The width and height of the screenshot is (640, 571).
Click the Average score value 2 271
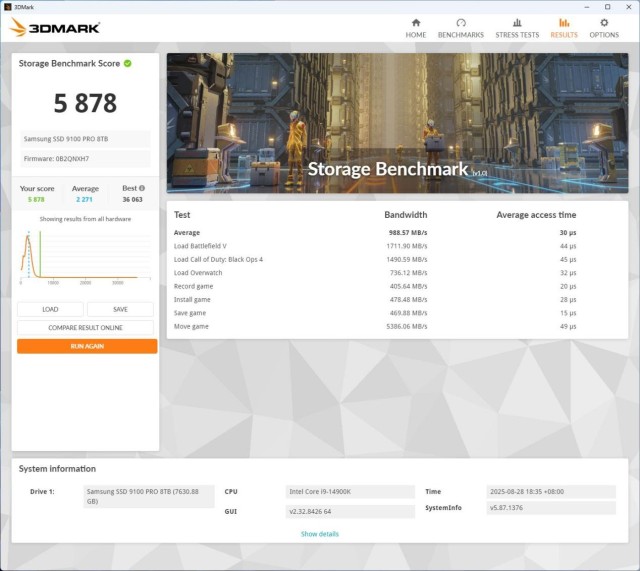pos(85,199)
